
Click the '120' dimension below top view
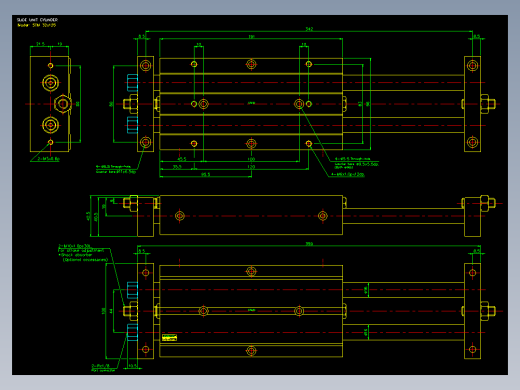[x=251, y=167]
